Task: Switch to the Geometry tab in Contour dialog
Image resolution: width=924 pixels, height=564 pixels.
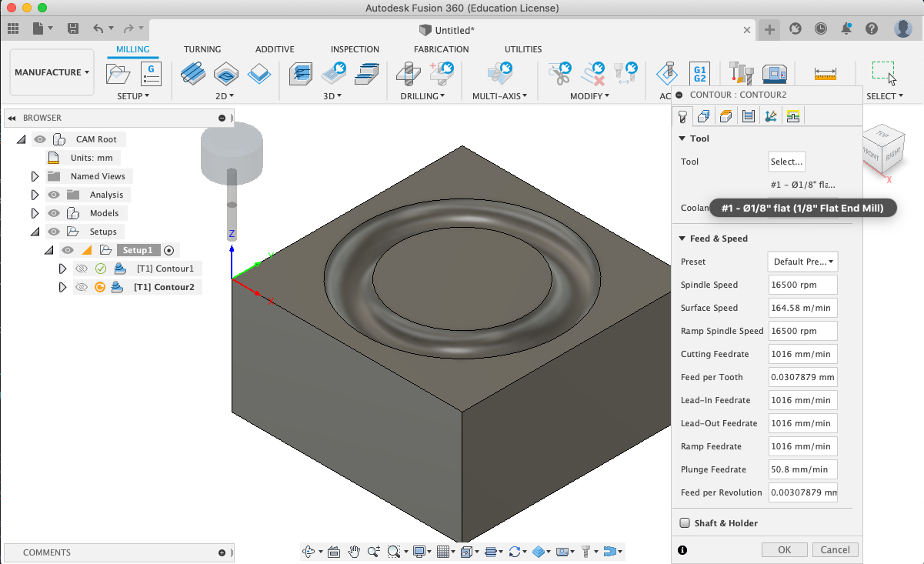Action: point(703,116)
